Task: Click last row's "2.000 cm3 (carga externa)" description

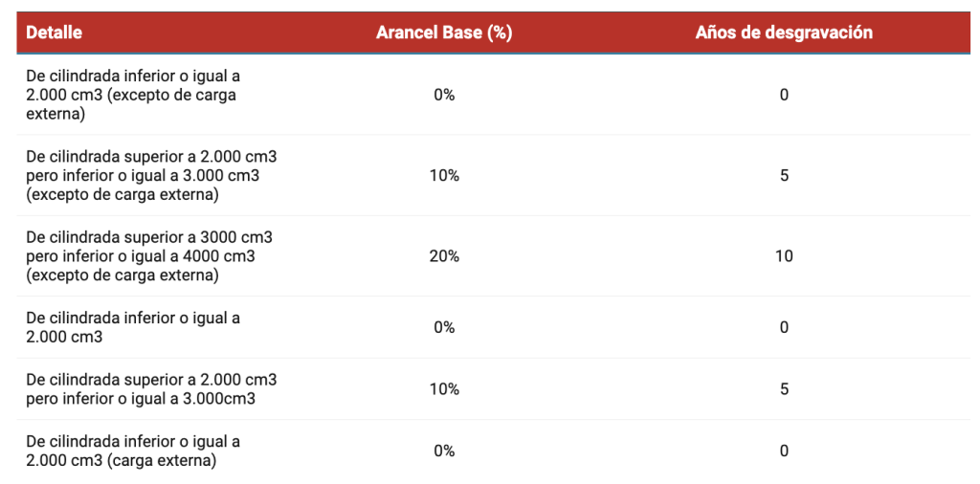Action: point(132,451)
